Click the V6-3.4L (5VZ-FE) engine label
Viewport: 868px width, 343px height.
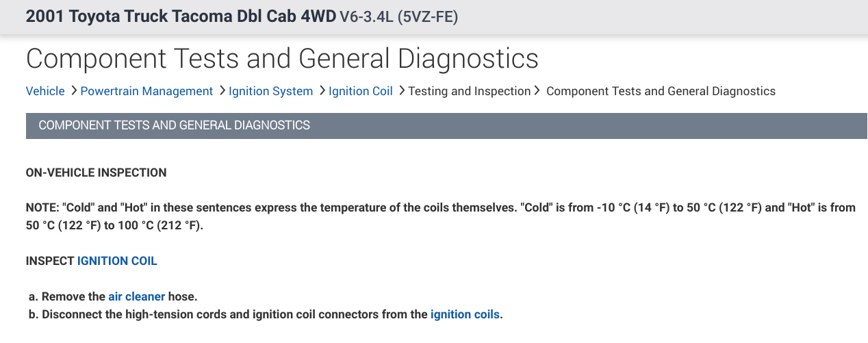tap(398, 17)
